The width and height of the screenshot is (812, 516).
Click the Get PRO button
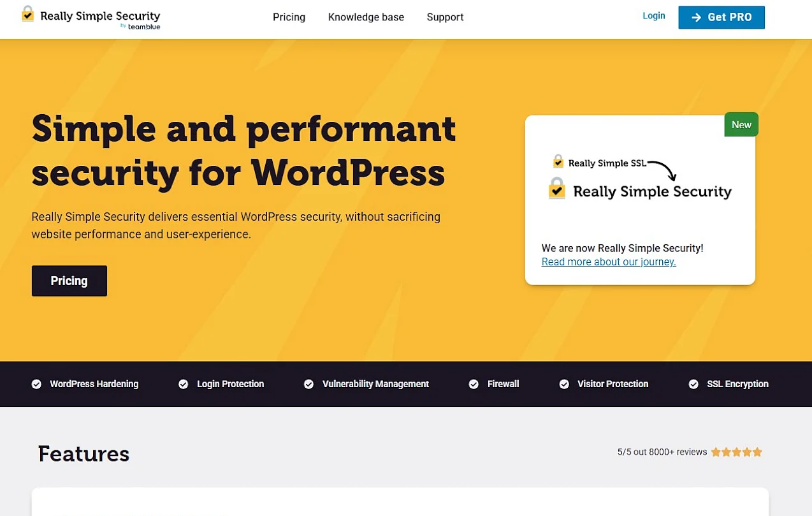721,17
